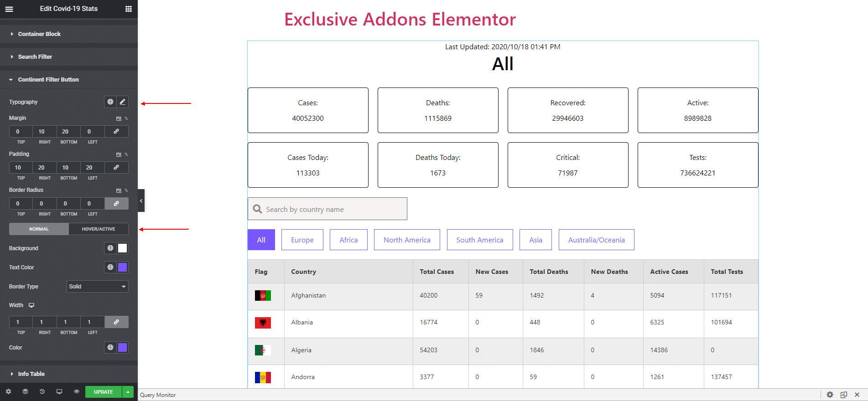This screenshot has height=401, width=868.
Task: Switch to Responsive Mode icon
Action: coord(59,391)
